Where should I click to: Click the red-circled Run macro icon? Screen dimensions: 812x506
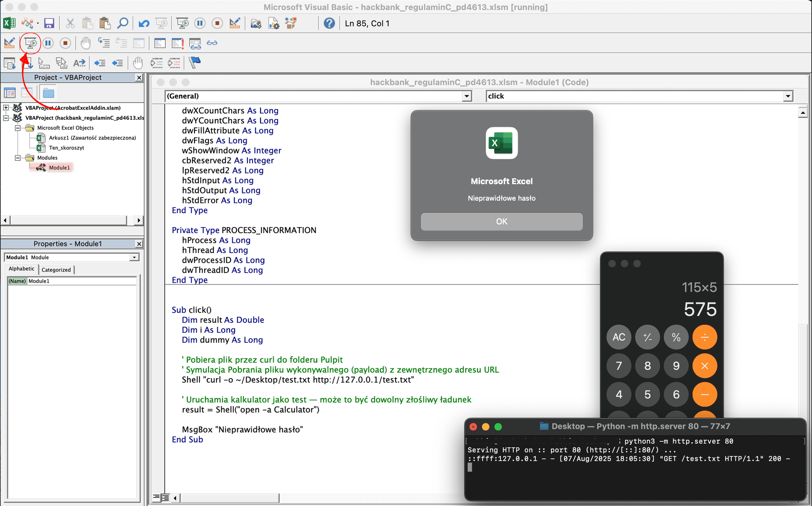[x=30, y=43]
